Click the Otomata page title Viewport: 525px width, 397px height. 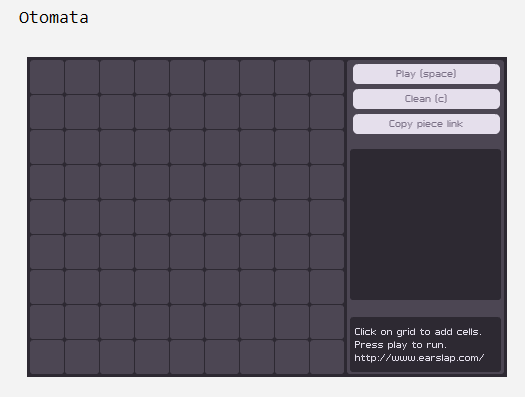[54, 17]
